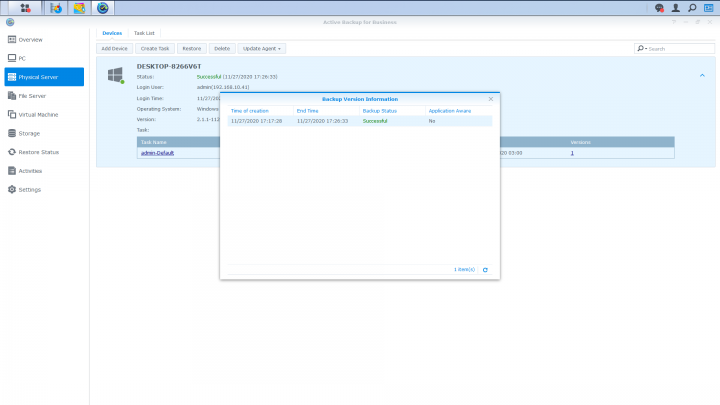This screenshot has height=405, width=720.
Task: Open Storage section
Action: (44, 133)
